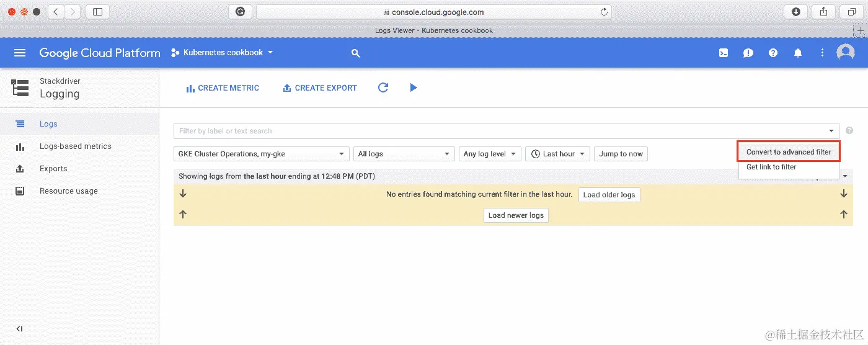
Task: Go back with Safari back button
Action: (56, 12)
